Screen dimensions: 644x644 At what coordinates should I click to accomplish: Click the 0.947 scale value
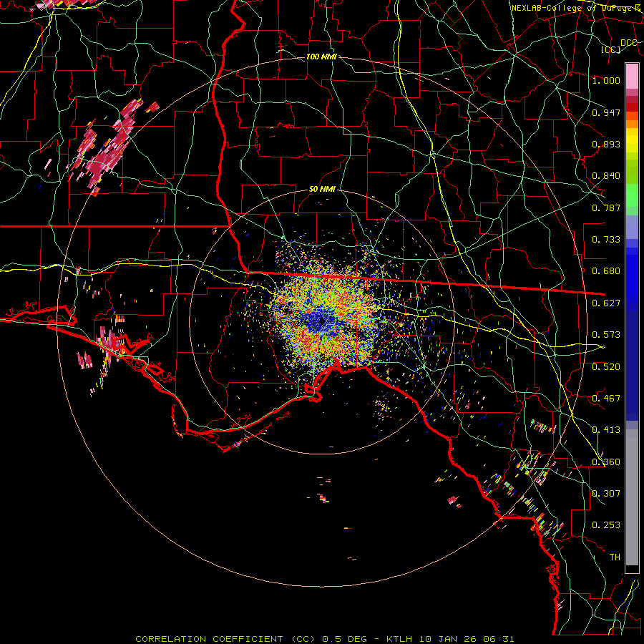[x=606, y=112]
